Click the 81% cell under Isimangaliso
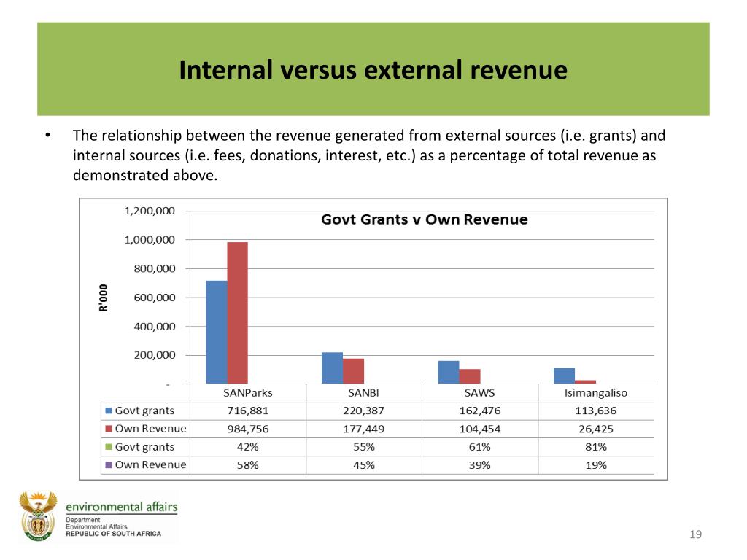 pyautogui.click(x=596, y=447)
